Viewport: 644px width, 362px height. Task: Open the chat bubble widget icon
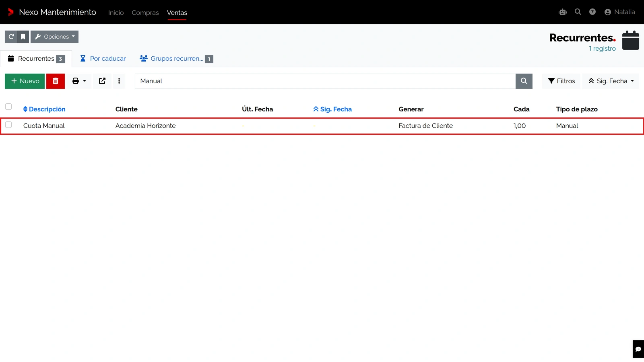(638, 349)
